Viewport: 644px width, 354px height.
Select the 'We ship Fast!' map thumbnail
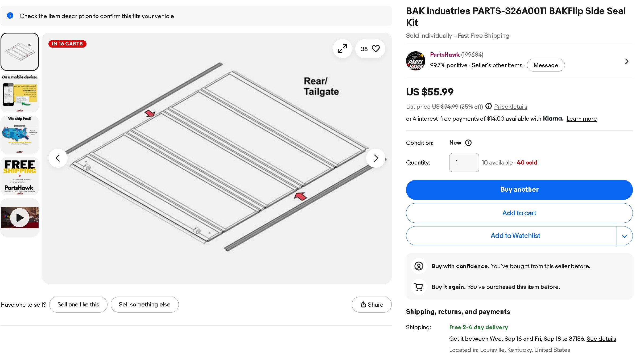coord(20,135)
